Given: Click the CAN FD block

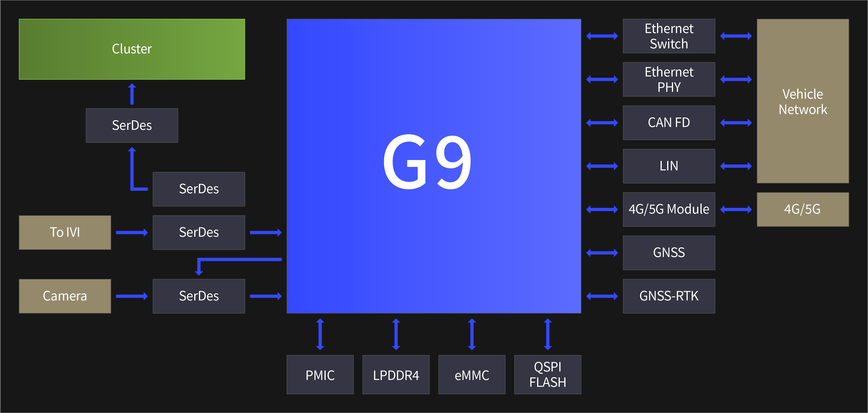Looking at the screenshot, I should coord(669,123).
